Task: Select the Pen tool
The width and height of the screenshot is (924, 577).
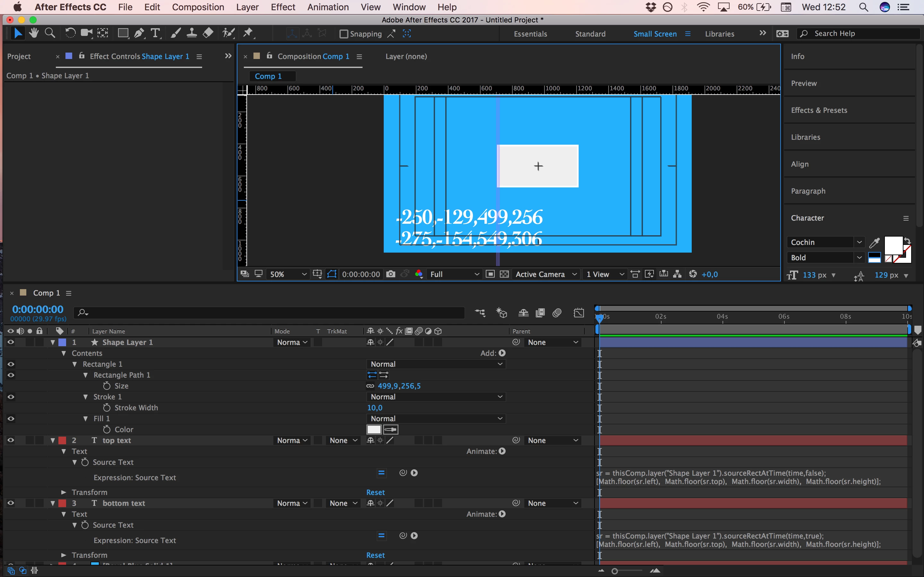Action: pos(139,34)
